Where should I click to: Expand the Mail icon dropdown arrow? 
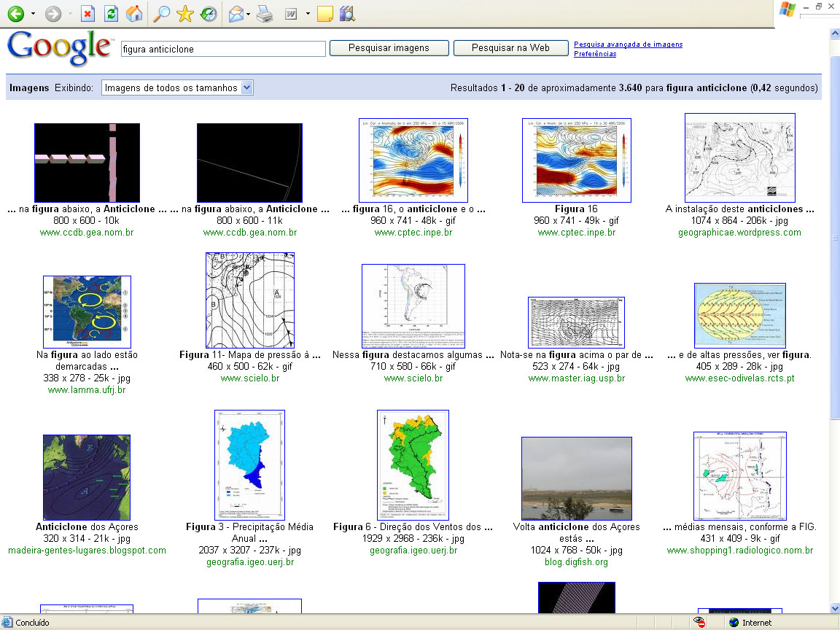point(249,14)
